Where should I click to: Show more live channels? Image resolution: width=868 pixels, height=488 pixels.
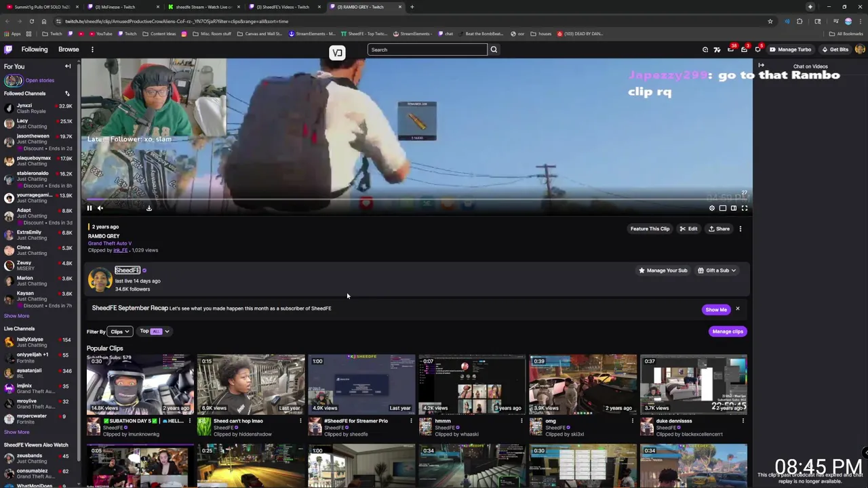tap(16, 432)
